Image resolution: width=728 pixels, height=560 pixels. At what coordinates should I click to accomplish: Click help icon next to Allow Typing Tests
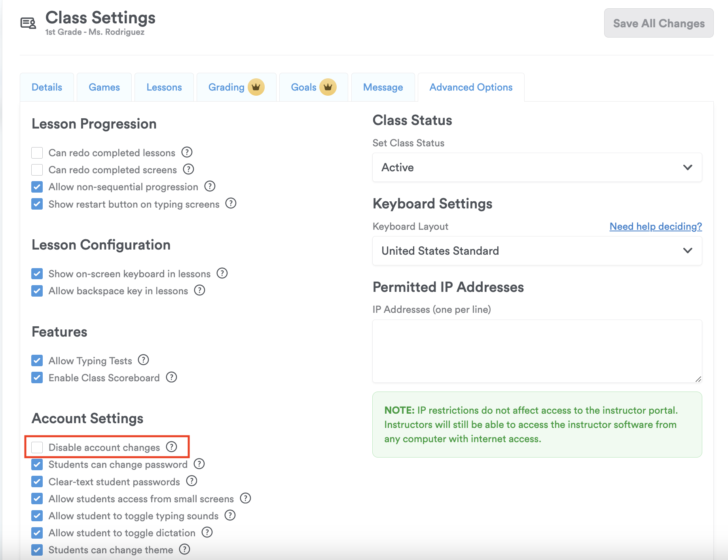coord(143,360)
